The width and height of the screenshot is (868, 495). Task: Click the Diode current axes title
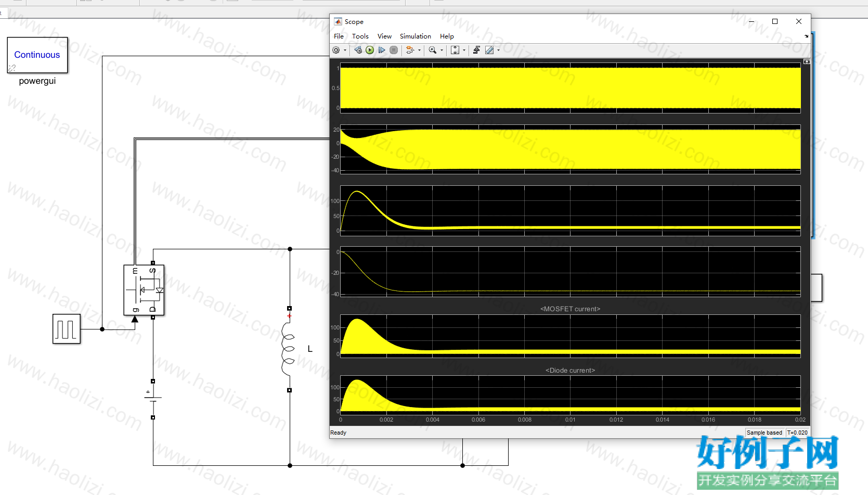(570, 370)
